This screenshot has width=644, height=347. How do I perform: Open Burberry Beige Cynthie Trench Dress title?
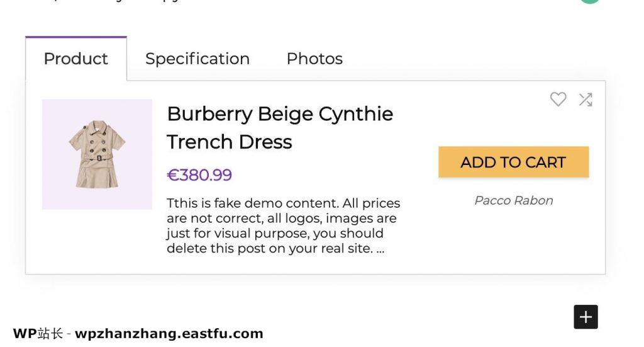(280, 115)
